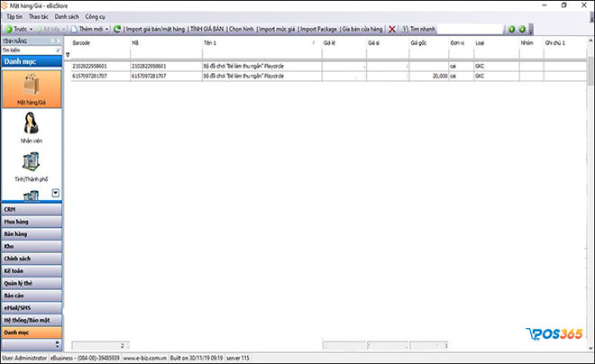Screen dimensions: 595x364
Task: Click the red X delete icon
Action: click(392, 29)
